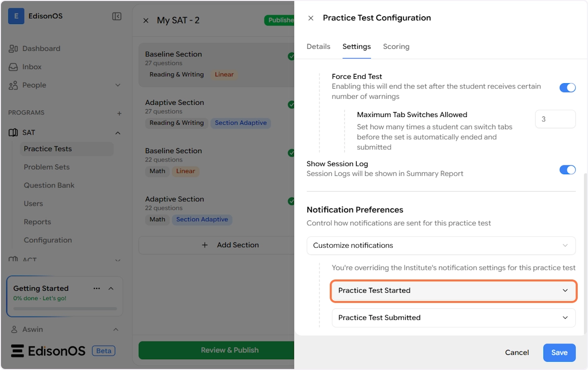Viewport: 588px width, 370px height.
Task: Turn off Show Session Log toggle
Action: pyautogui.click(x=567, y=170)
